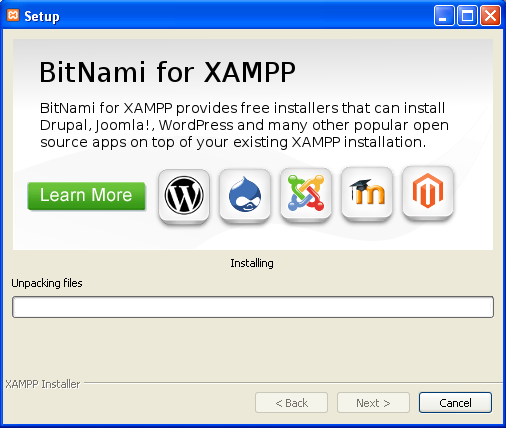Click the Joomla logo icon
Viewport: 506px width, 428px height.
click(306, 194)
